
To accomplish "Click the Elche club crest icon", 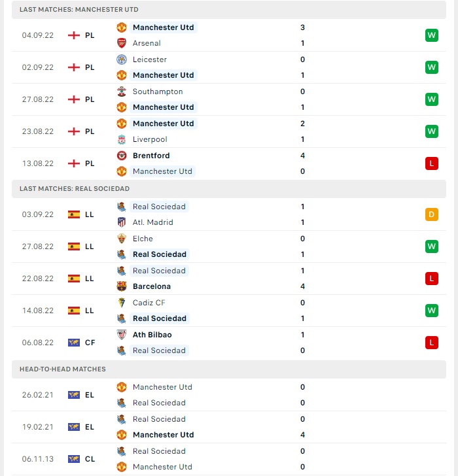I will click(122, 239).
